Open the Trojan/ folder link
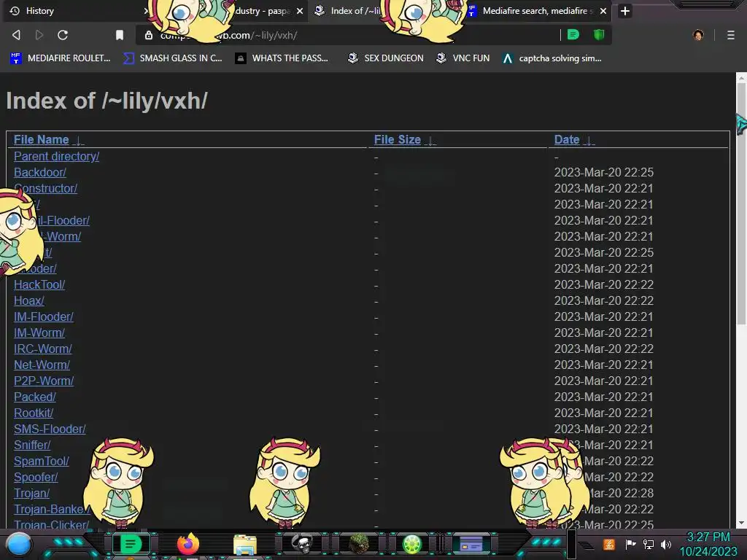 32,494
